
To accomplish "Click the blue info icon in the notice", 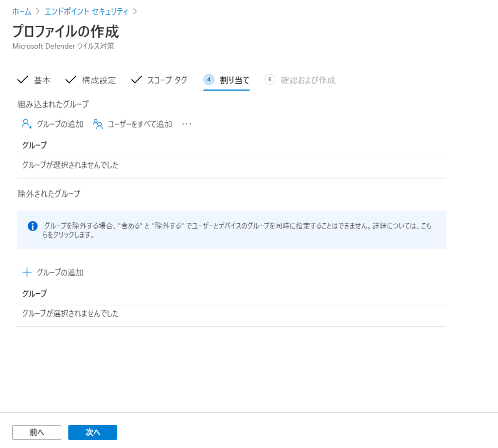I will pyautogui.click(x=33, y=226).
